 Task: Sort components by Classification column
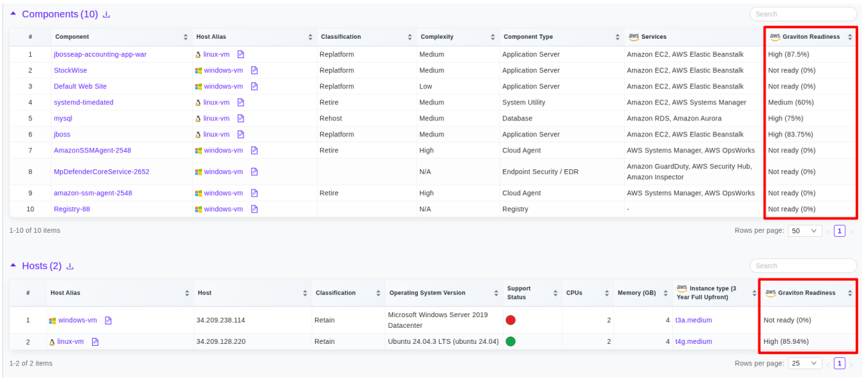pos(409,37)
